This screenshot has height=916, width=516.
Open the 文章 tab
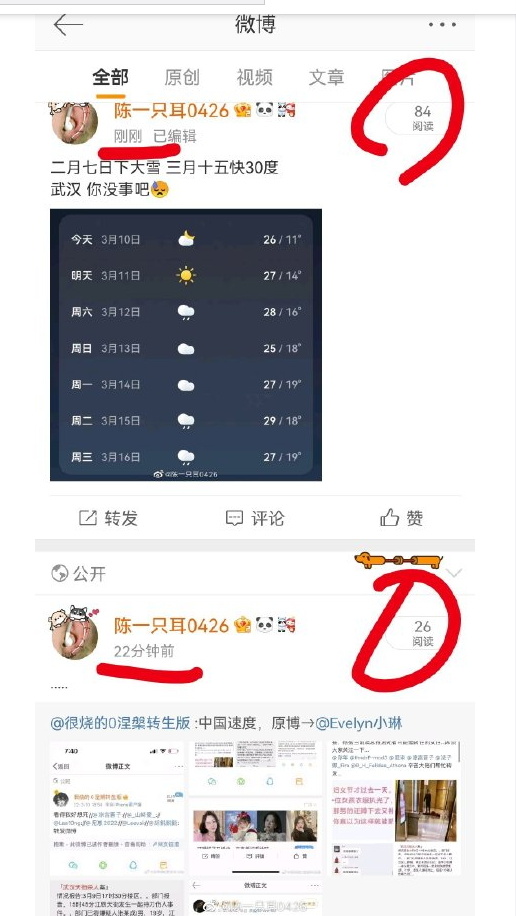(326, 77)
